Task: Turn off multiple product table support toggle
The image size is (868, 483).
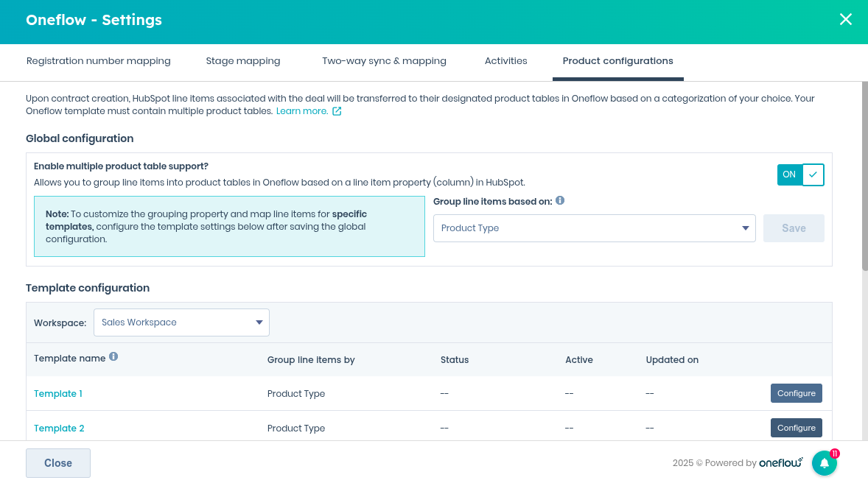Action: [800, 174]
